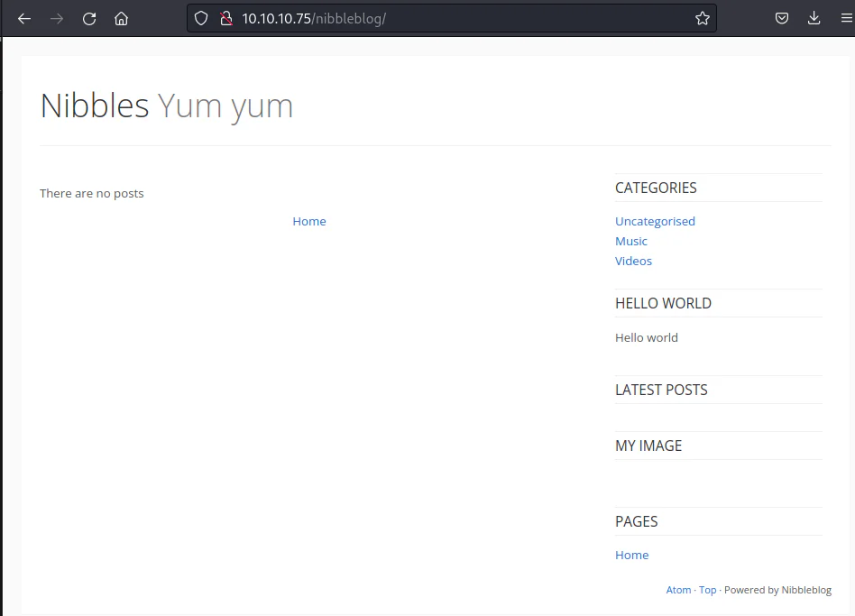Open the Atom feed link

click(x=678, y=590)
